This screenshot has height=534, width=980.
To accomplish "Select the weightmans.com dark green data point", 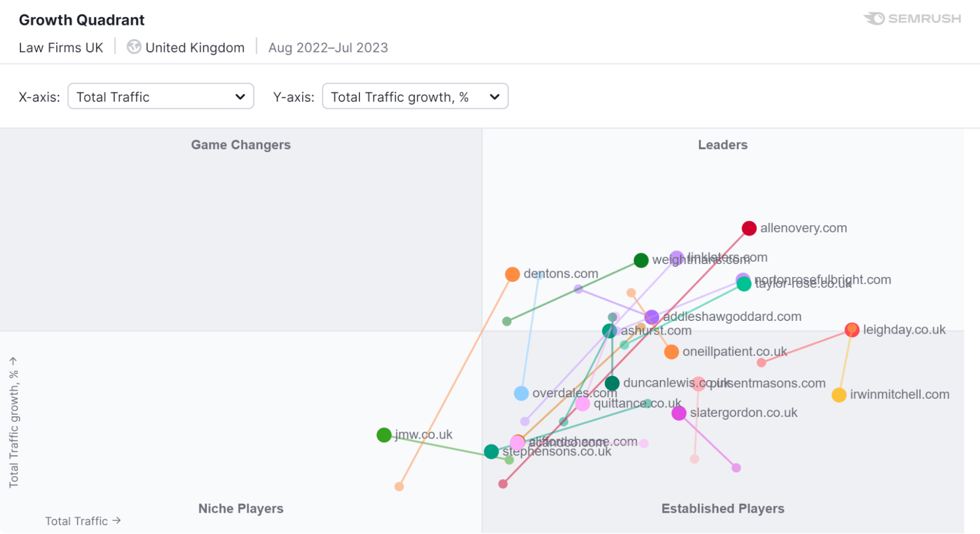I will point(641,260).
